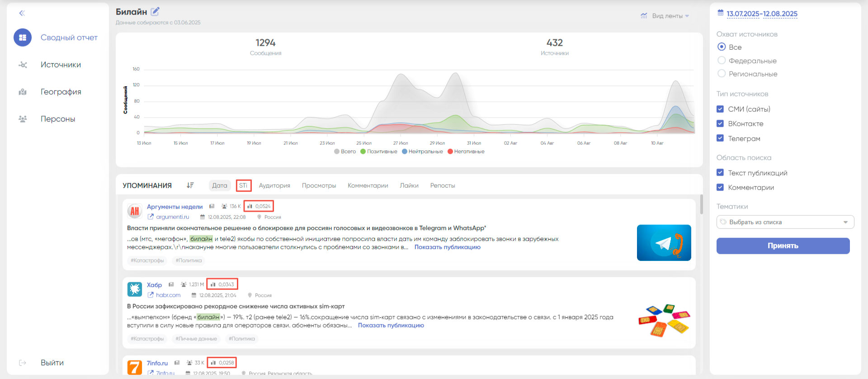Toggle the Телеграм checkbox
This screenshot has width=868, height=379.
(x=720, y=138)
